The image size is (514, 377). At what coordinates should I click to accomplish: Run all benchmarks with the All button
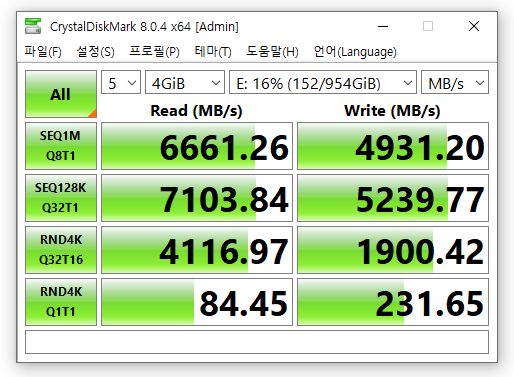61,94
